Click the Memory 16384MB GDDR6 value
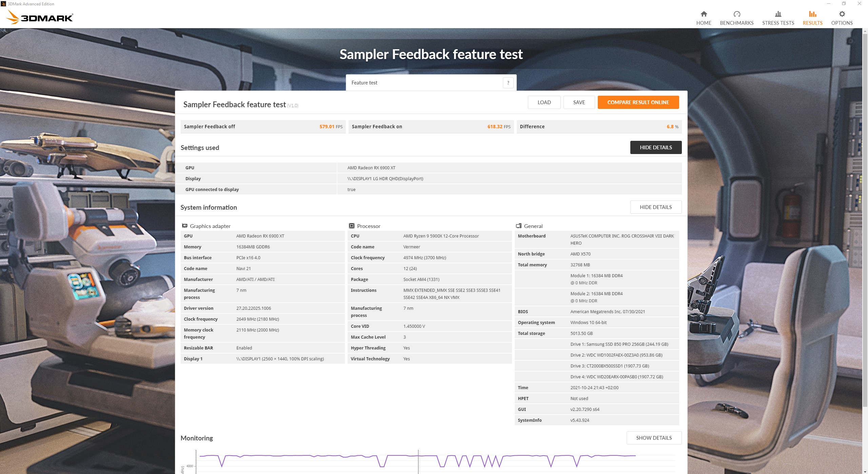 point(253,247)
